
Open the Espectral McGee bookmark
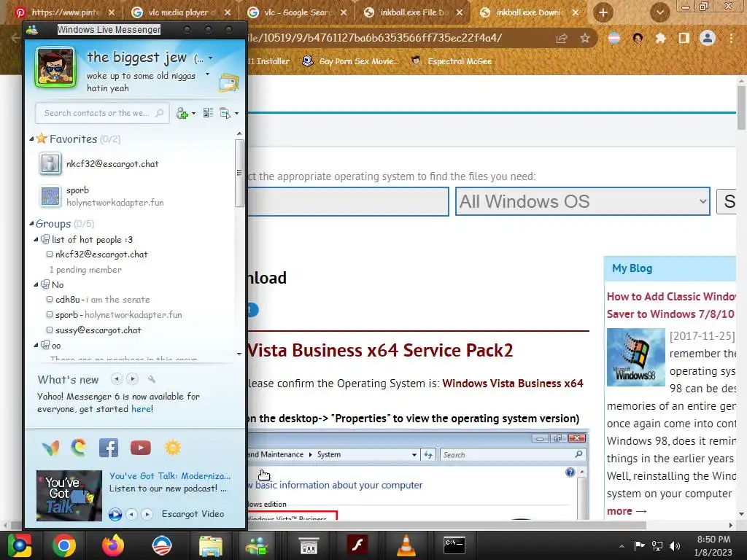451,61
